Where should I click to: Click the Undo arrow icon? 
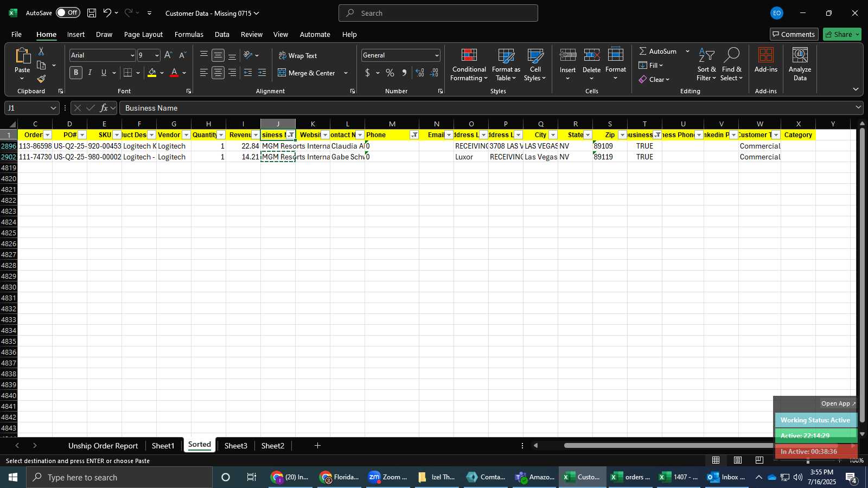point(107,13)
